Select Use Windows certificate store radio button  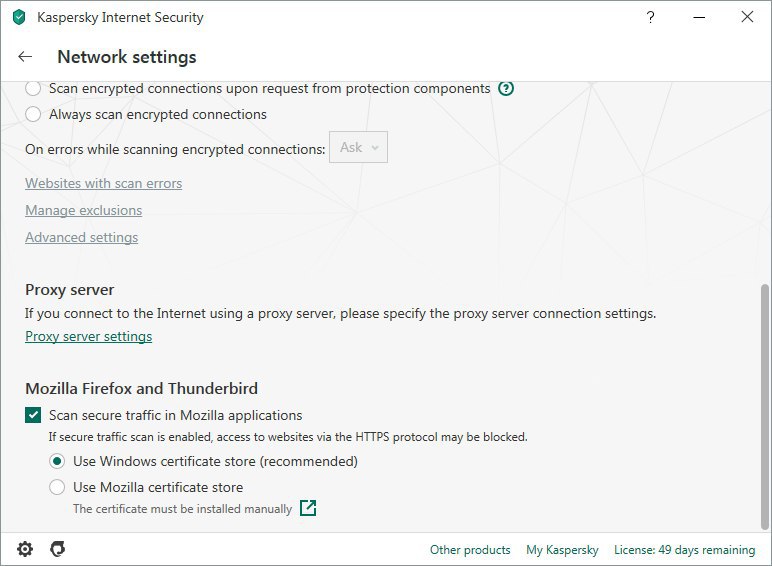pyautogui.click(x=57, y=461)
